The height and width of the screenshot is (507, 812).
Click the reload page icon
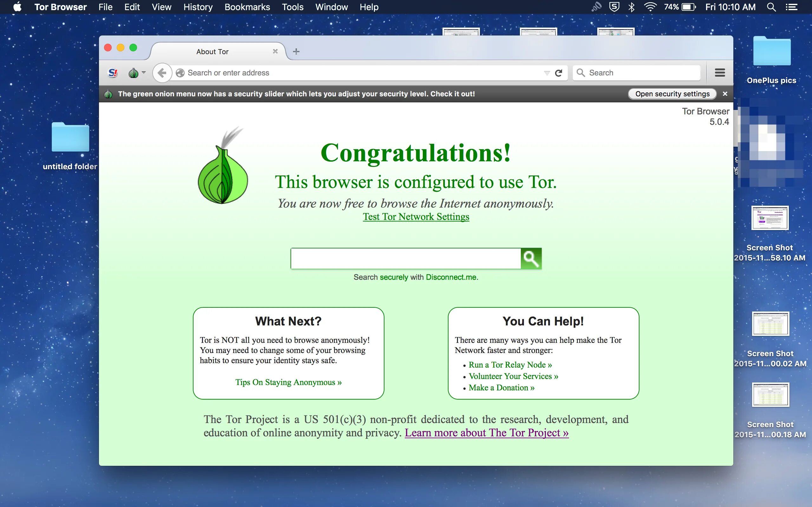point(558,73)
